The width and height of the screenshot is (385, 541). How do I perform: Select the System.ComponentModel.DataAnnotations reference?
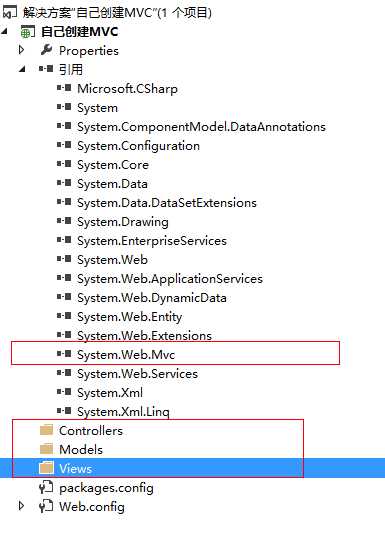click(x=201, y=127)
